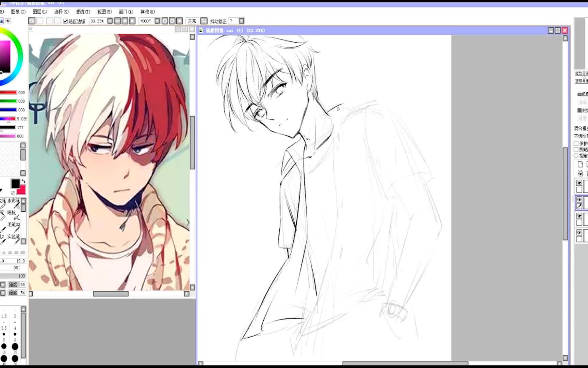Screen dimensions: 588x368
Task: Open the 抖动修正 stabilizer dropdown
Action: pos(241,21)
